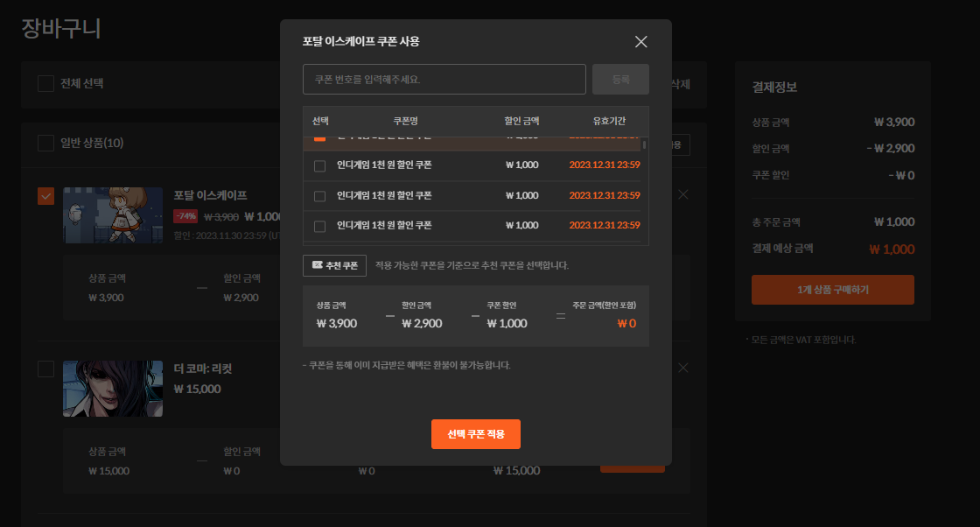
Task: Open 포탈 이스케이프 game thumbnail
Action: (x=113, y=215)
